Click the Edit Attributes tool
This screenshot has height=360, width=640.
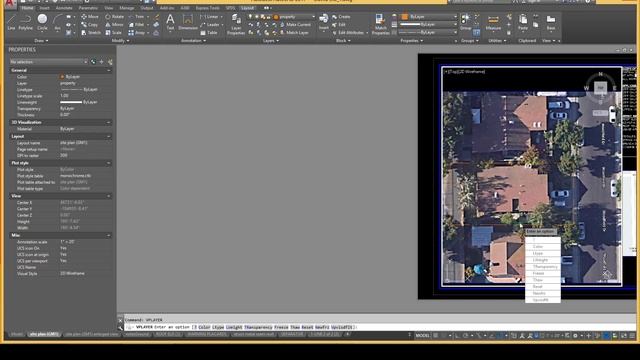(348, 32)
